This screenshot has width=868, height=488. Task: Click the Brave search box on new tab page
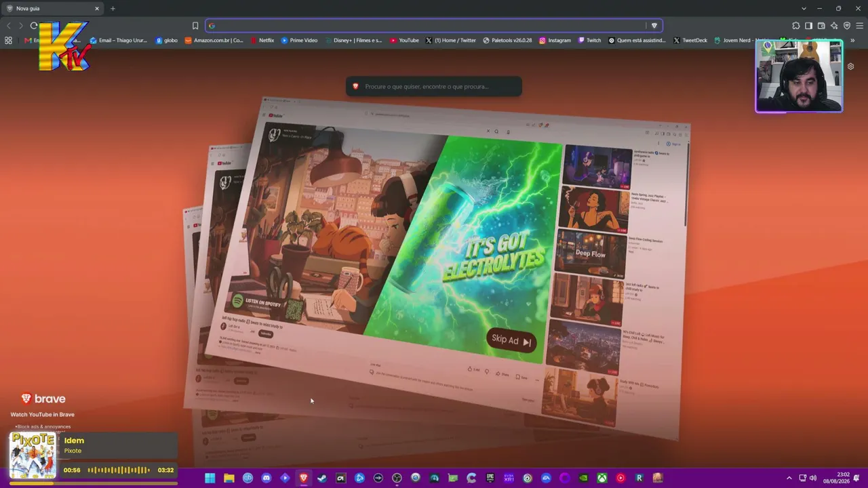[434, 86]
